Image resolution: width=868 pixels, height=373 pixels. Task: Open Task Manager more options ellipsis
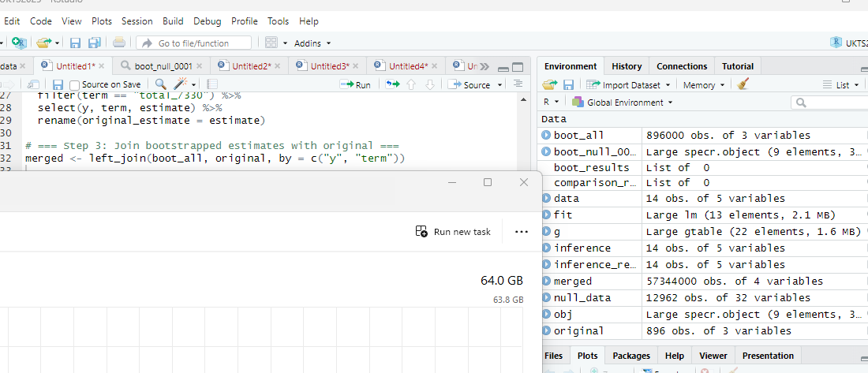tap(522, 232)
